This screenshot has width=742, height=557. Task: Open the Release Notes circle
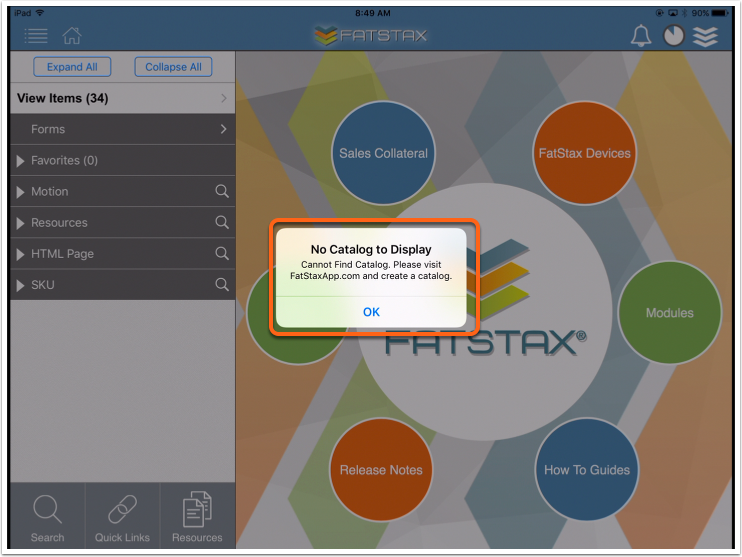[381, 469]
